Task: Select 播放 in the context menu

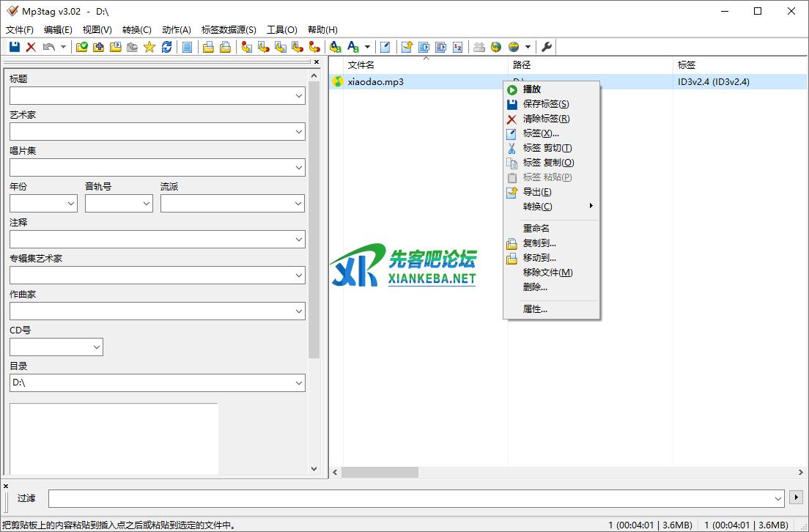Action: tap(532, 89)
